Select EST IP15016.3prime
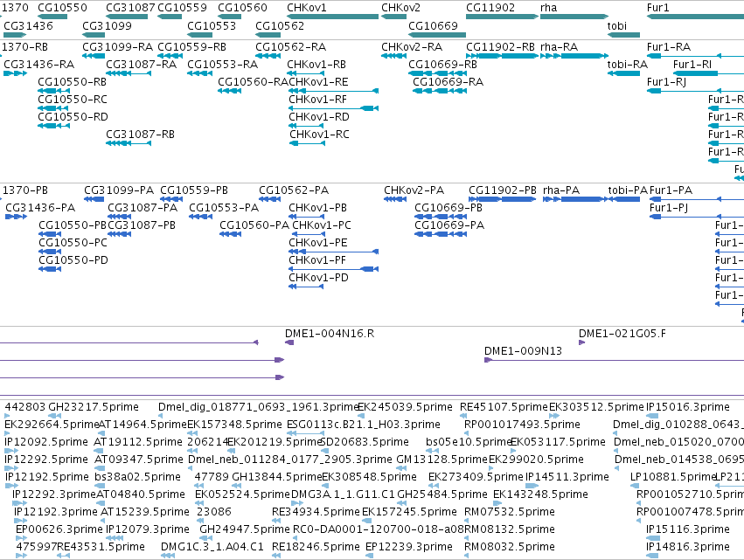This screenshot has width=744, height=560. (x=688, y=407)
